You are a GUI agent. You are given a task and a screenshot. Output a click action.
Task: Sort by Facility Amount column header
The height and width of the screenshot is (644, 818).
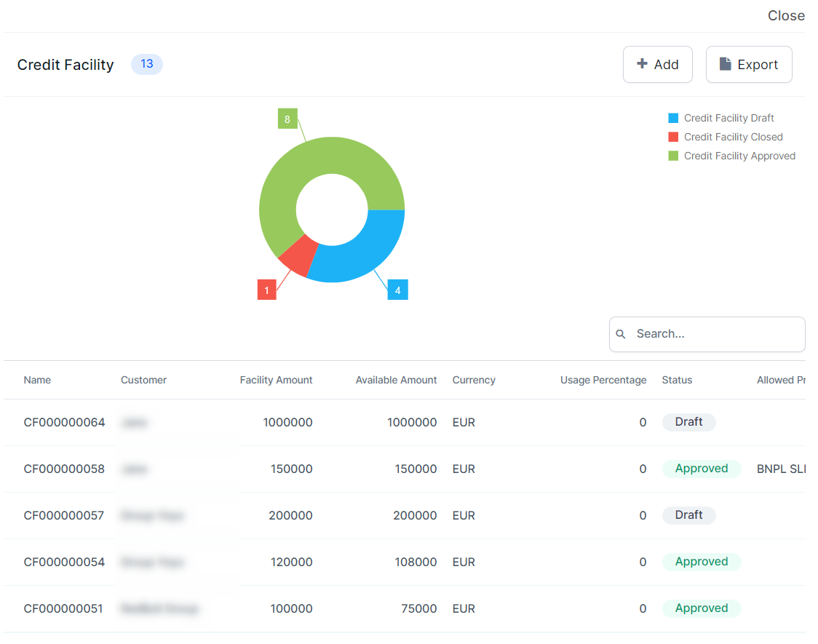[x=276, y=380]
